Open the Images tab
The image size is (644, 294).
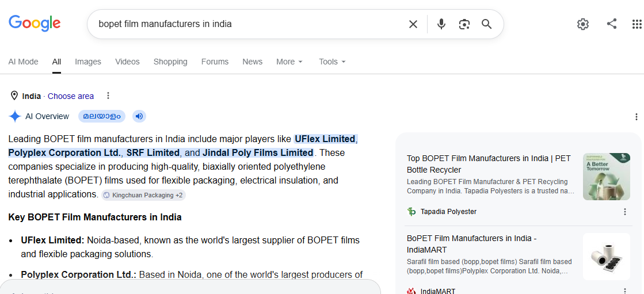(x=88, y=62)
